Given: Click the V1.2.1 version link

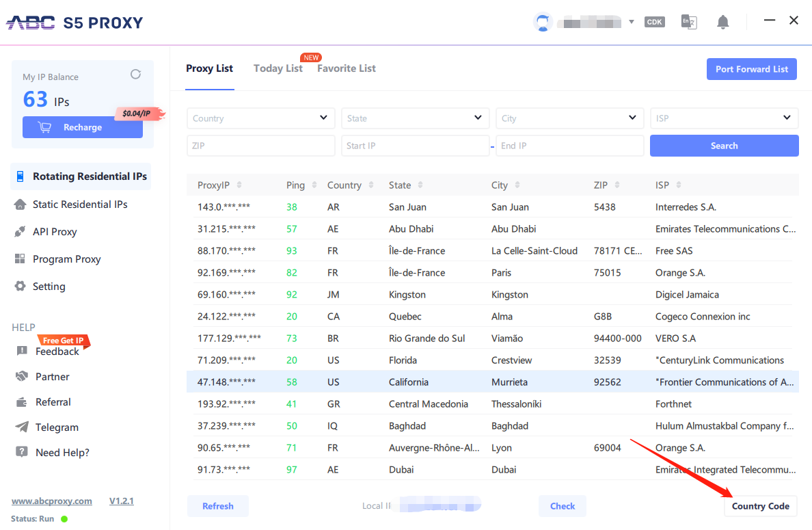Looking at the screenshot, I should tap(121, 501).
